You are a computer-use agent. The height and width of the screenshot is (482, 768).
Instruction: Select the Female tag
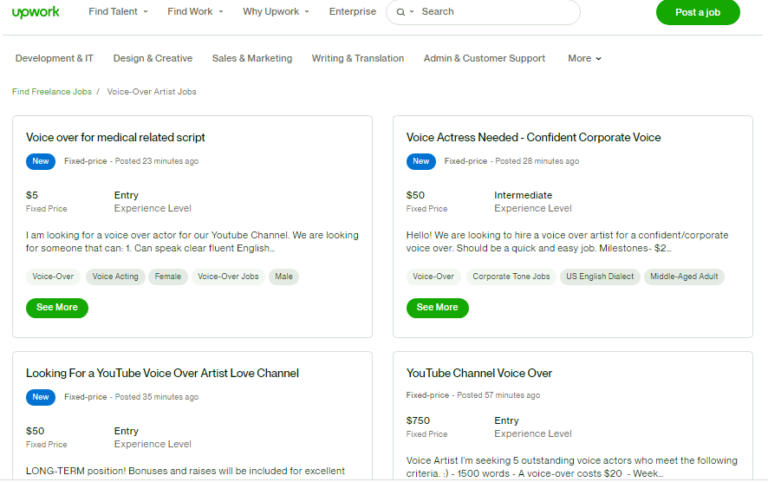[168, 277]
